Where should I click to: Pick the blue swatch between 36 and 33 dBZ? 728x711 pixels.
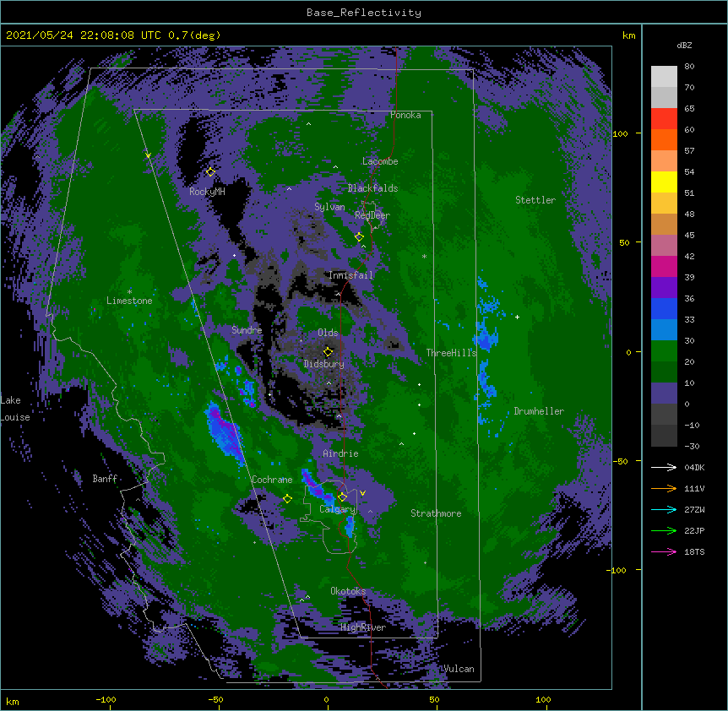[664, 308]
